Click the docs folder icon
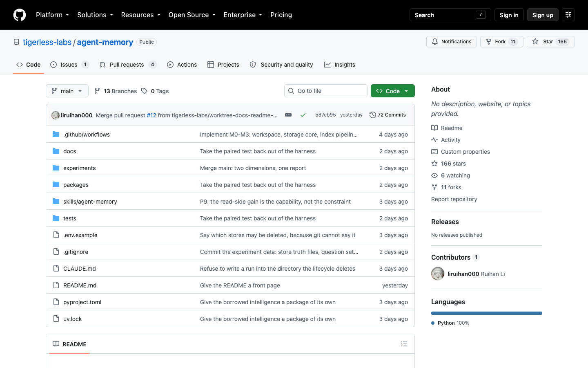This screenshot has width=588, height=368. [56, 151]
